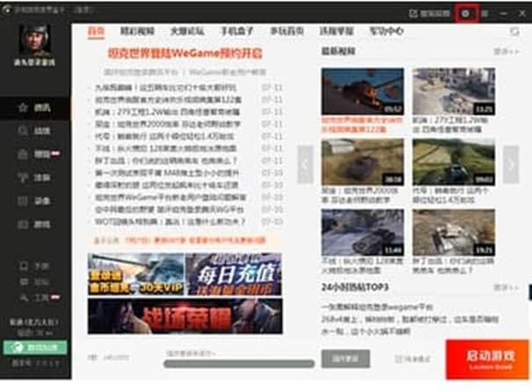Click the tools item with magnifier and badge
Screen dimensions: 532x392
click(40, 298)
